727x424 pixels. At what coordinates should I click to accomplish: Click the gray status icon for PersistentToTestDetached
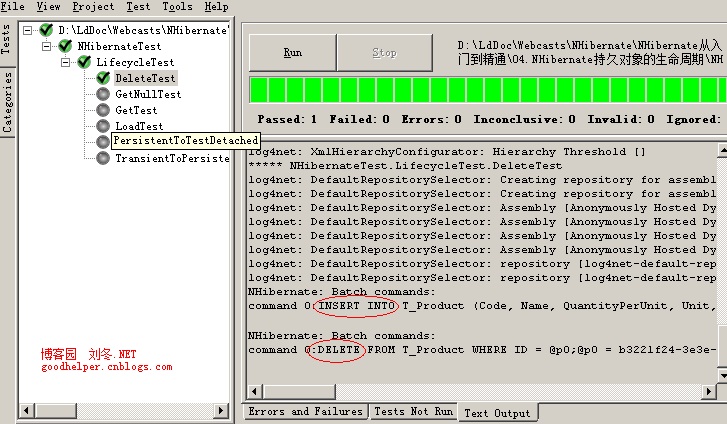tap(103, 141)
